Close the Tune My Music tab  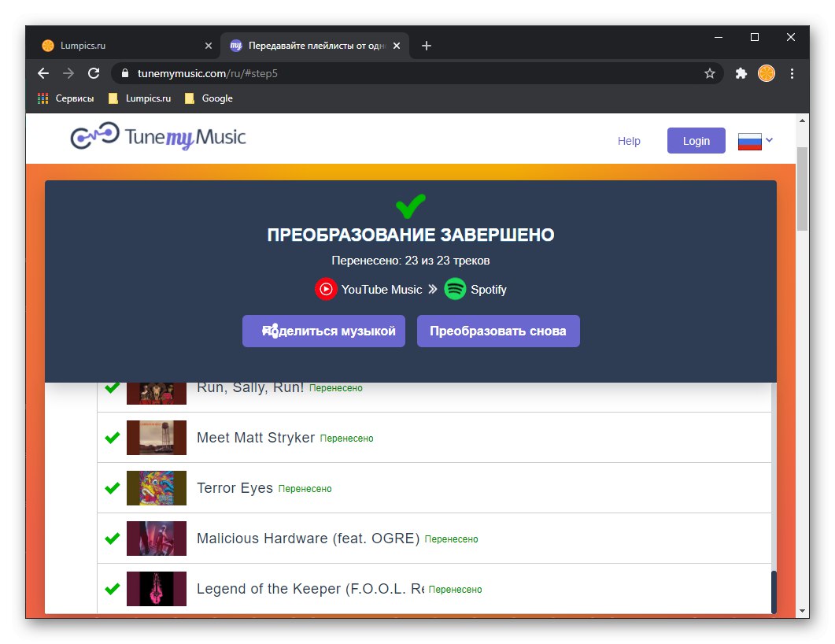coord(396,46)
